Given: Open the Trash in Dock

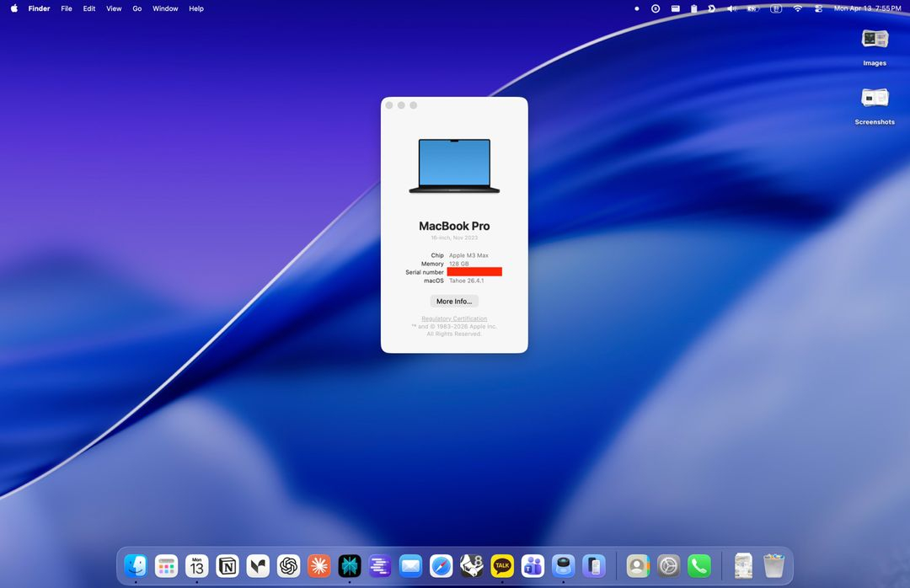Looking at the screenshot, I should point(773,565).
